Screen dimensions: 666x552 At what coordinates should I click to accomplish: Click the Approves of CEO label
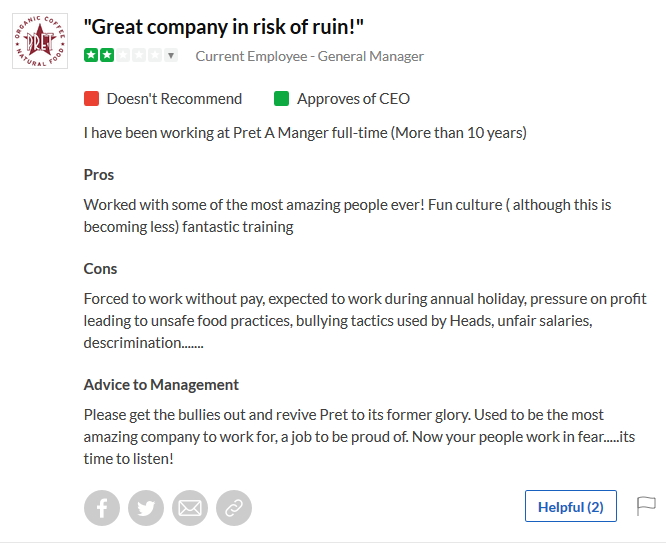353,99
